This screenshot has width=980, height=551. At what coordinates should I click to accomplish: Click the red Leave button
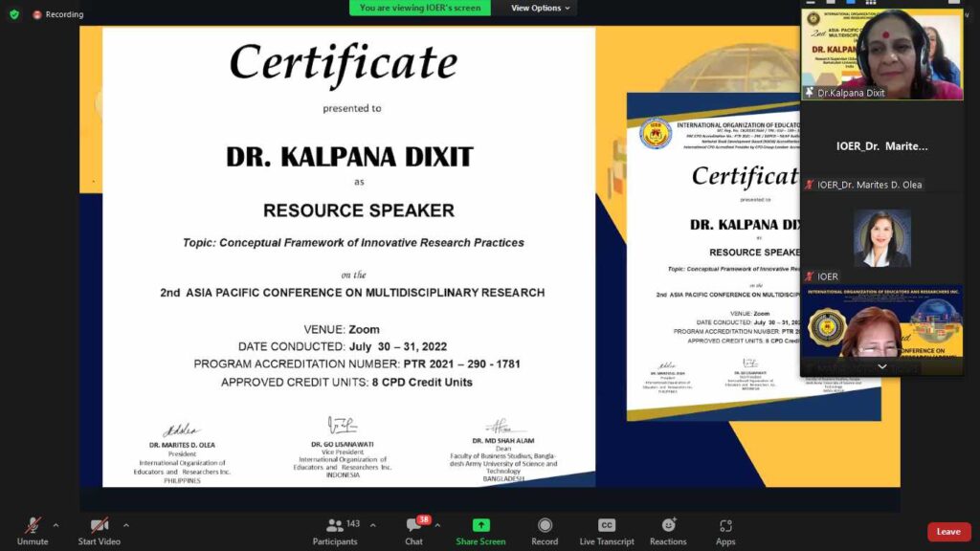tap(948, 532)
